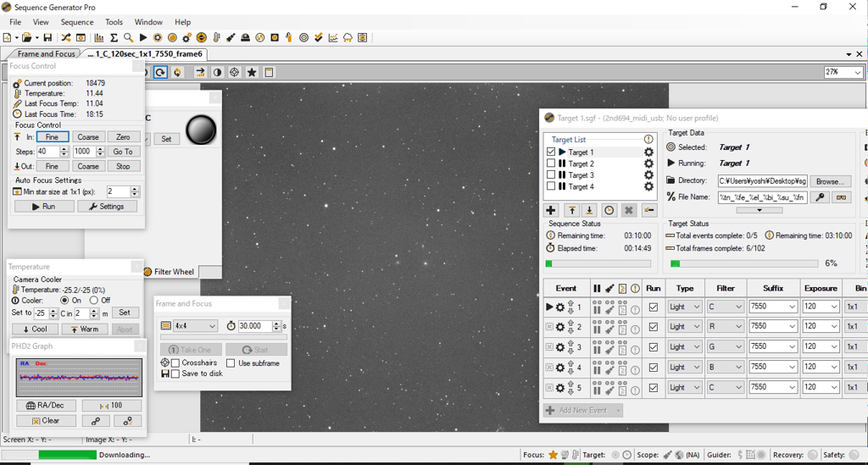The height and width of the screenshot is (465, 868).
Task: Toggle the Save to disk checkbox
Action: click(x=175, y=374)
